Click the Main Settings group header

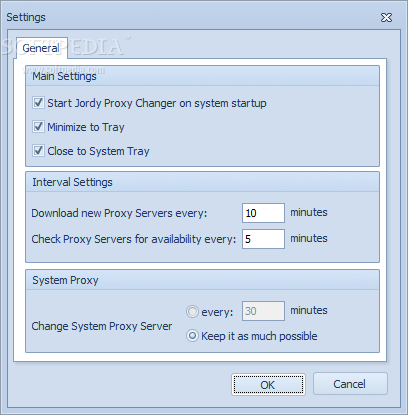[202, 76]
